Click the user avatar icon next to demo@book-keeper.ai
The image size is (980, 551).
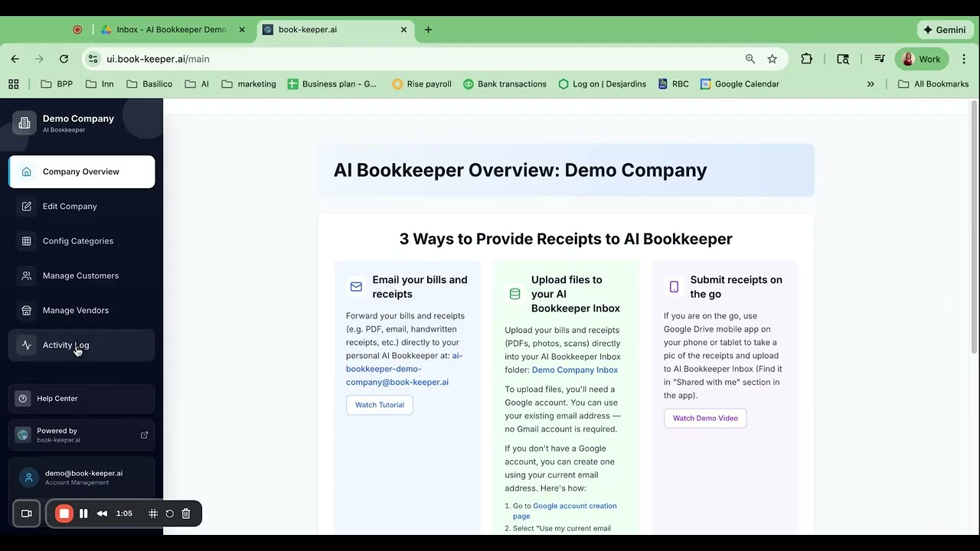[x=28, y=478]
